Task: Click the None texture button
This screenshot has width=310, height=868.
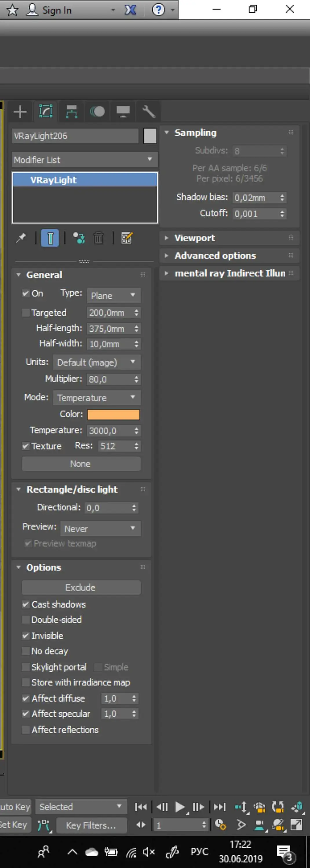Action: (x=81, y=464)
